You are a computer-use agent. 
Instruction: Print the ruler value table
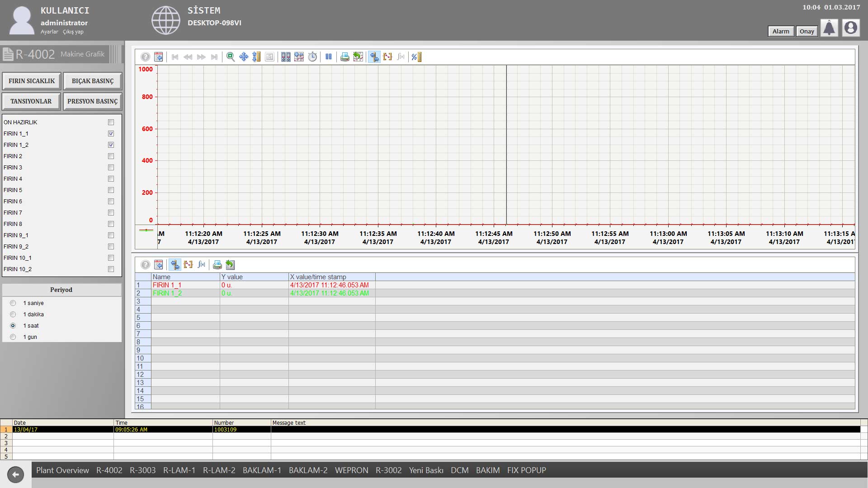[217, 265]
